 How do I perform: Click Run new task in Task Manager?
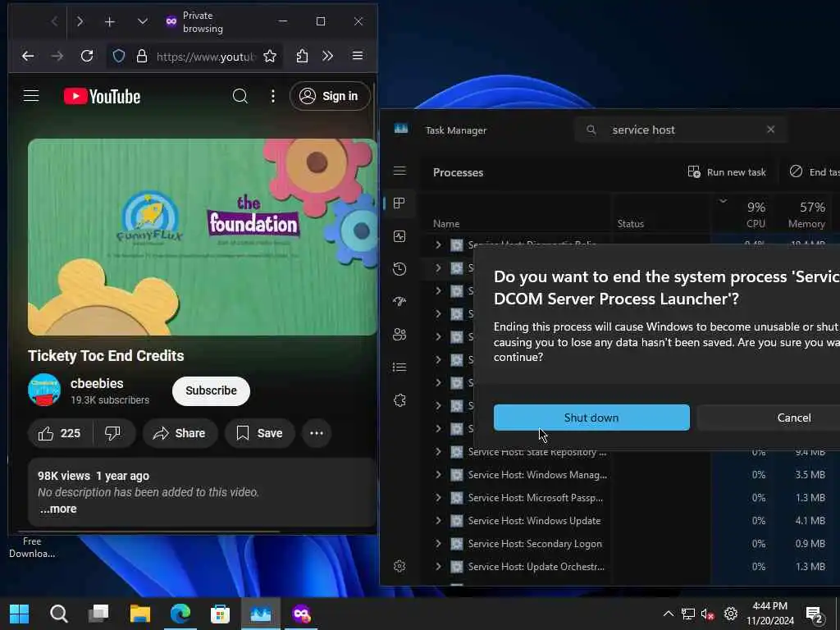727,172
